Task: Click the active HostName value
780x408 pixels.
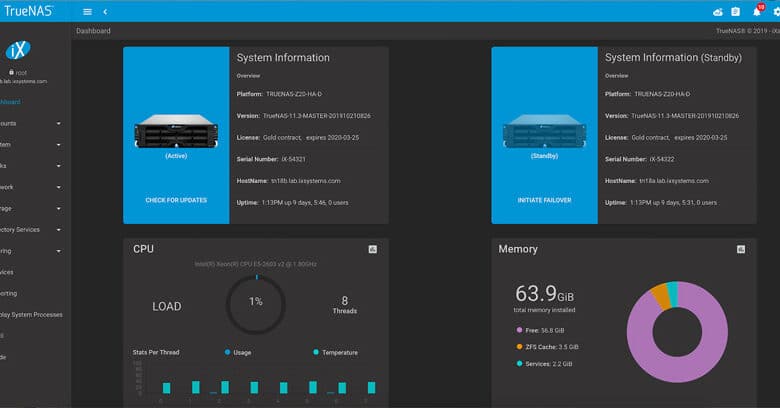Action: click(306, 181)
